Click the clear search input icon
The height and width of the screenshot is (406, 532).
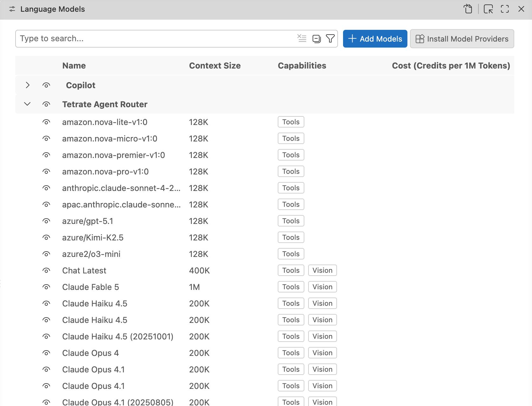[302, 38]
